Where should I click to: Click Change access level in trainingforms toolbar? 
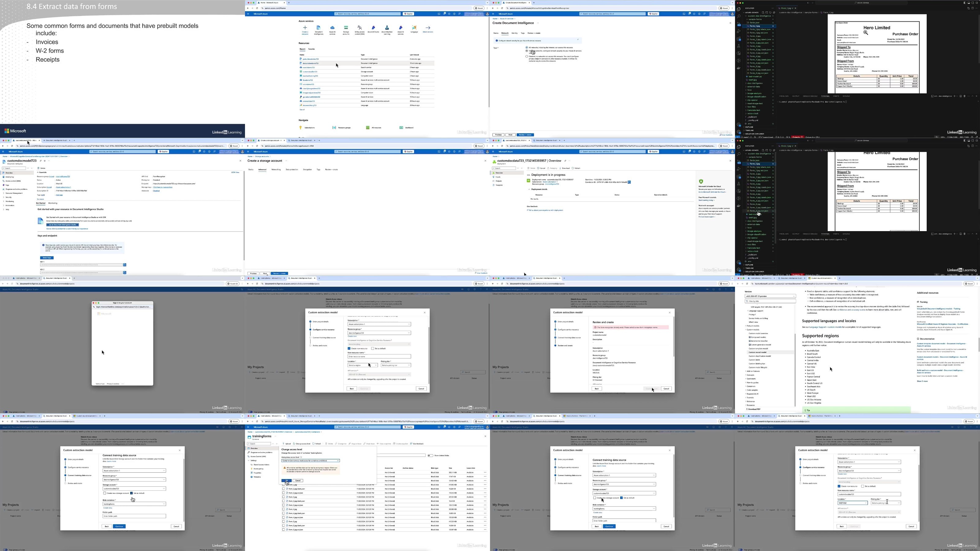pyautogui.click(x=302, y=443)
